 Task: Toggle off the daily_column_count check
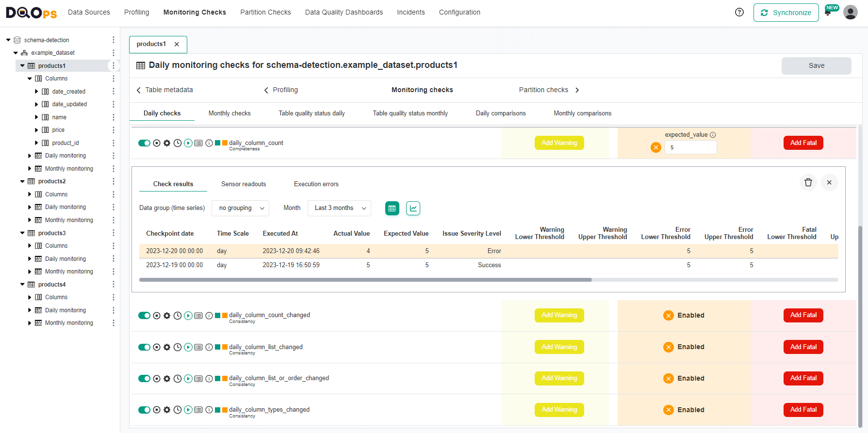pos(144,143)
